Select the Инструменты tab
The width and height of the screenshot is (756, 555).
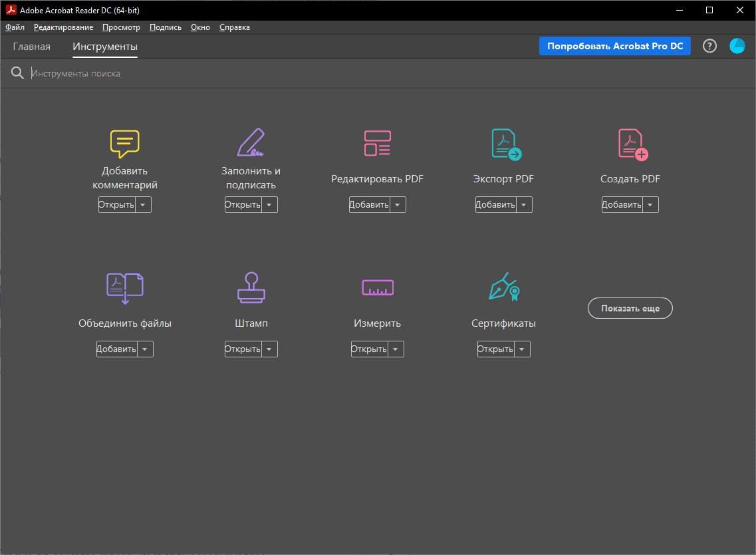click(105, 47)
